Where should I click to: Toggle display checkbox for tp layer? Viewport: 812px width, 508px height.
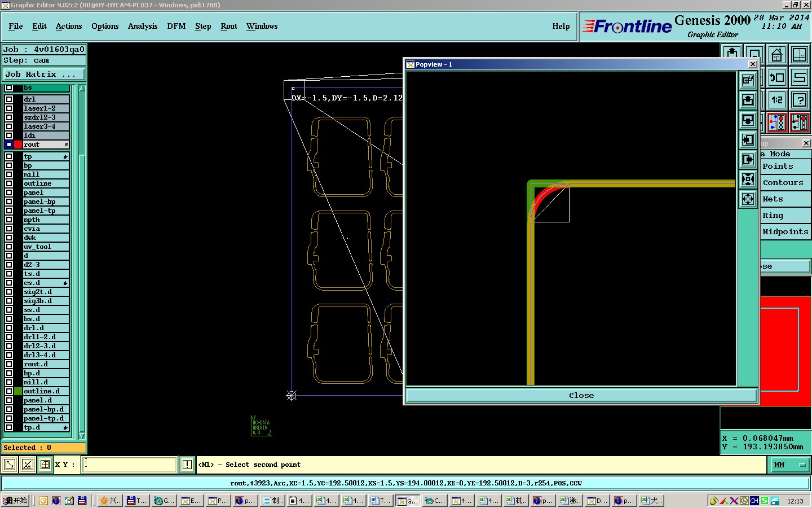point(9,156)
